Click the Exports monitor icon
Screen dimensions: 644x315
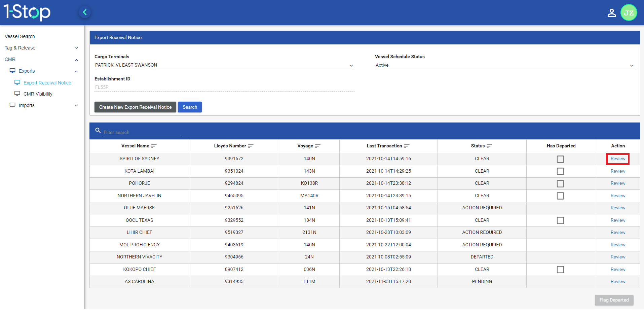12,71
